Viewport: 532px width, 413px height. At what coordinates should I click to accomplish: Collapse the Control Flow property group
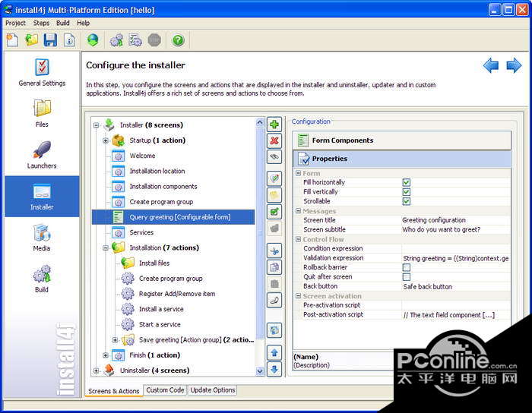click(298, 239)
